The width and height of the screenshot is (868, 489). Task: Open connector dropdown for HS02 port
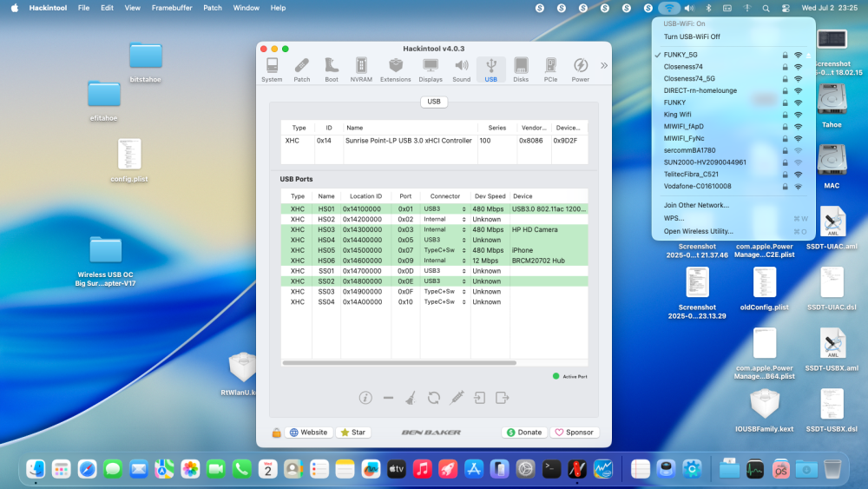tap(464, 219)
